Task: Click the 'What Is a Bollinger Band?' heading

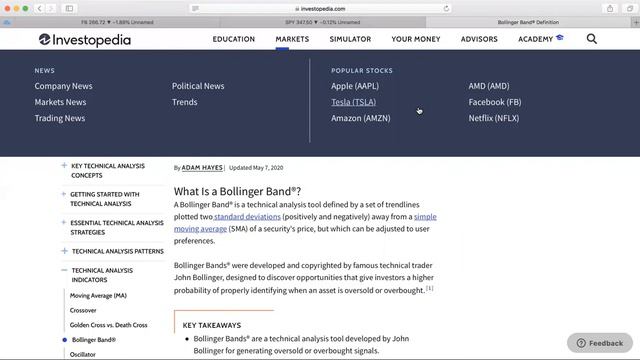Action: [x=238, y=191]
